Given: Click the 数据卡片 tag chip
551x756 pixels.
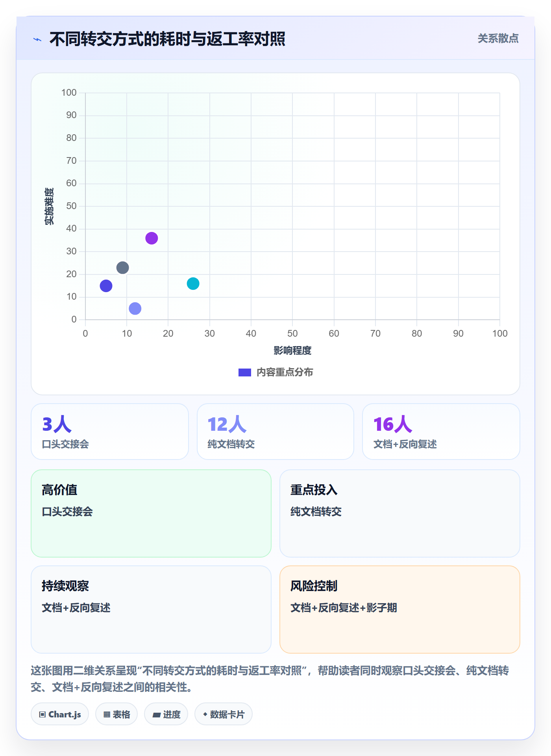Looking at the screenshot, I should pyautogui.click(x=224, y=714).
